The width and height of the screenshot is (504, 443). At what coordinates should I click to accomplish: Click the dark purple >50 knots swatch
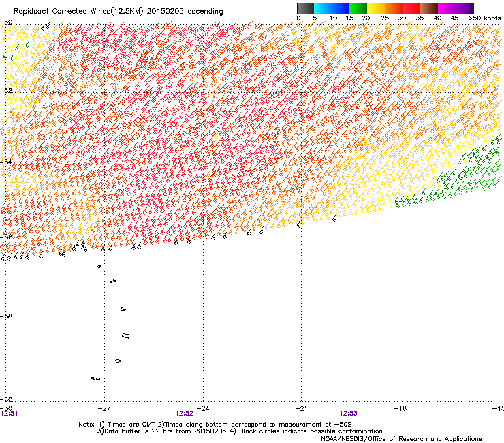tap(471, 8)
